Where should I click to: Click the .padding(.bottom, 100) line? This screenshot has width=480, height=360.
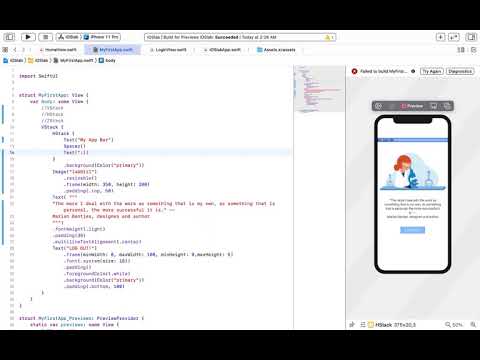pos(94,286)
